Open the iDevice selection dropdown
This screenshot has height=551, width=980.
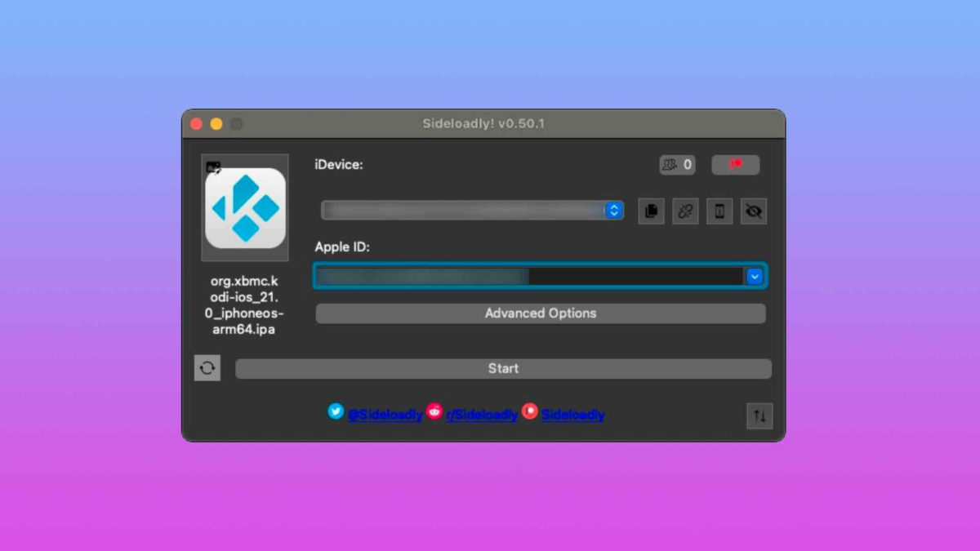(x=472, y=211)
